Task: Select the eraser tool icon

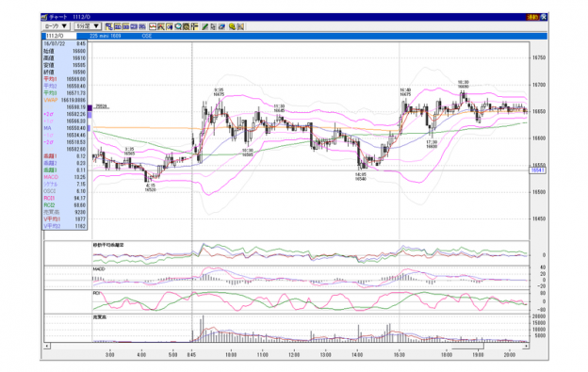Action: click(221, 26)
